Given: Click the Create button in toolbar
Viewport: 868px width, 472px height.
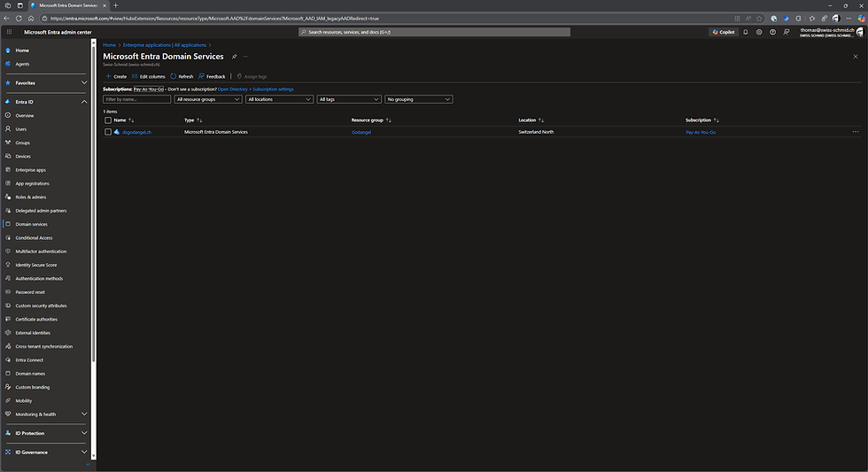Looking at the screenshot, I should click(x=116, y=76).
